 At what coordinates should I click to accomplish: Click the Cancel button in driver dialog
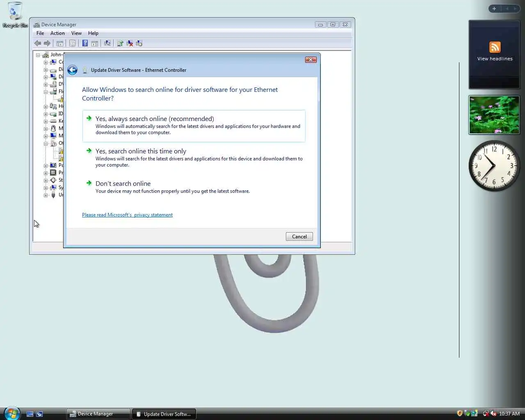pyautogui.click(x=299, y=237)
